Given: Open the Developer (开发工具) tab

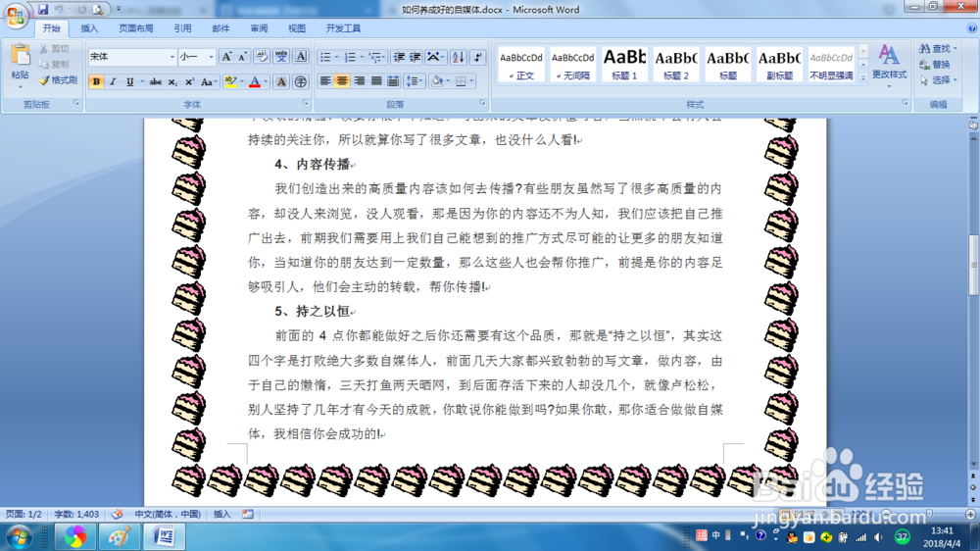Looking at the screenshot, I should 343,28.
